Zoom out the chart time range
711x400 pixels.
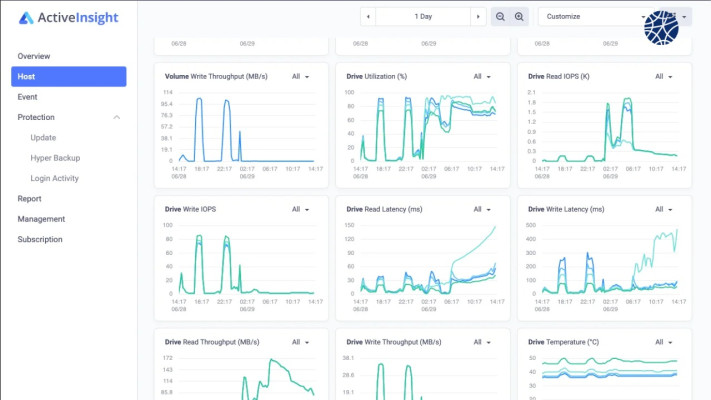pyautogui.click(x=500, y=17)
